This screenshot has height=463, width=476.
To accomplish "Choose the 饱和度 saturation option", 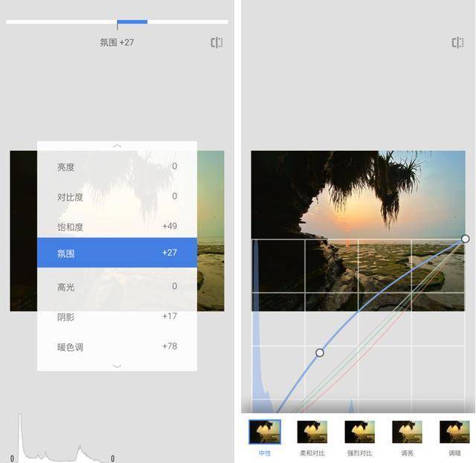I will [x=118, y=227].
